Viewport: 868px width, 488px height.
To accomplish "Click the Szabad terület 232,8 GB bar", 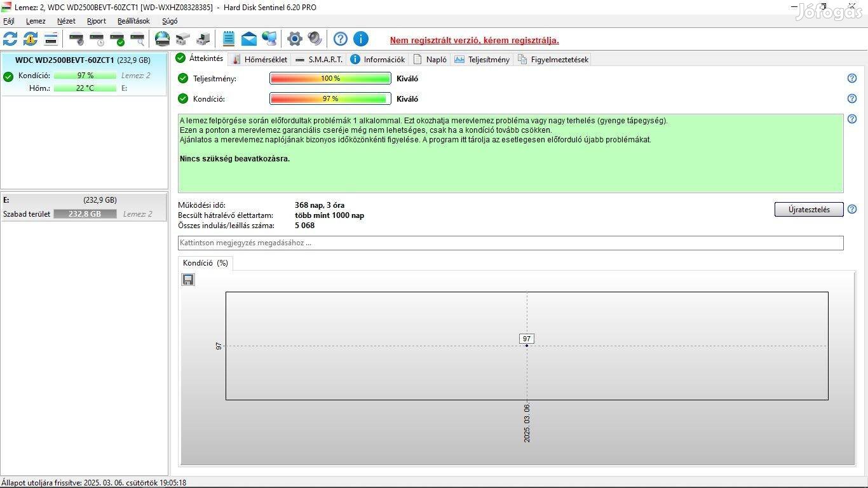I will tap(85, 214).
